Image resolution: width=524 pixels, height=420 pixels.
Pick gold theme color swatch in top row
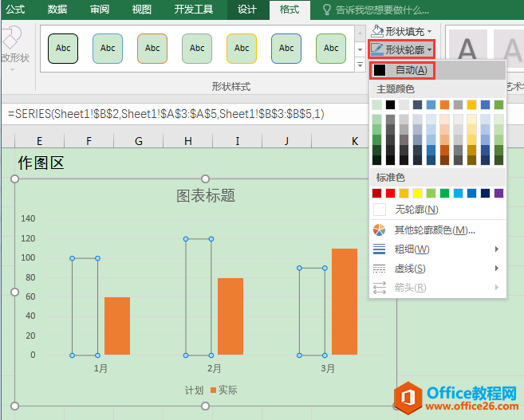point(471,105)
